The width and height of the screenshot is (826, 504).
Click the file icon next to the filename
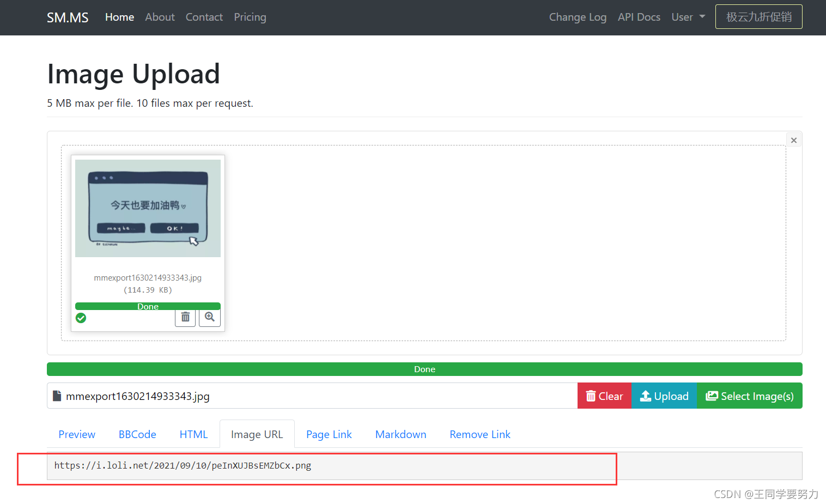coord(57,396)
